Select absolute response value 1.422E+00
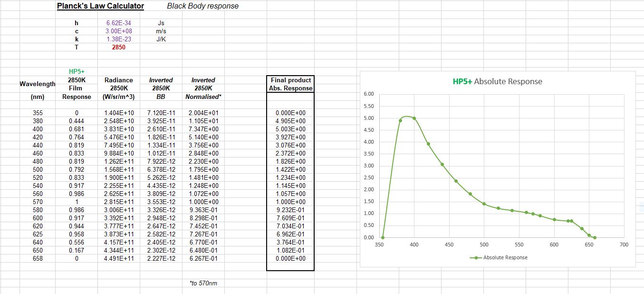The height and width of the screenshot is (294, 644). [290, 169]
